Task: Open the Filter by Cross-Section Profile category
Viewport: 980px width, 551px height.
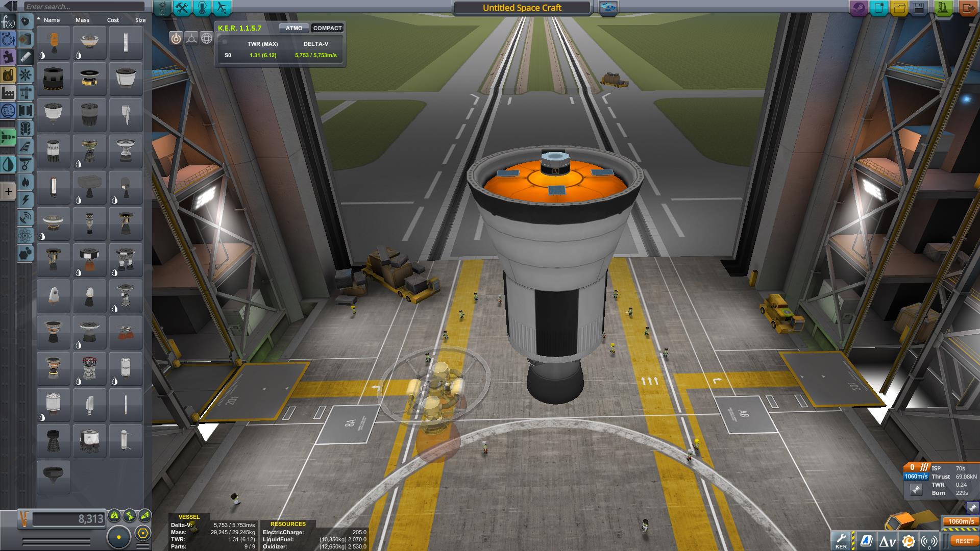Action: tap(8, 40)
